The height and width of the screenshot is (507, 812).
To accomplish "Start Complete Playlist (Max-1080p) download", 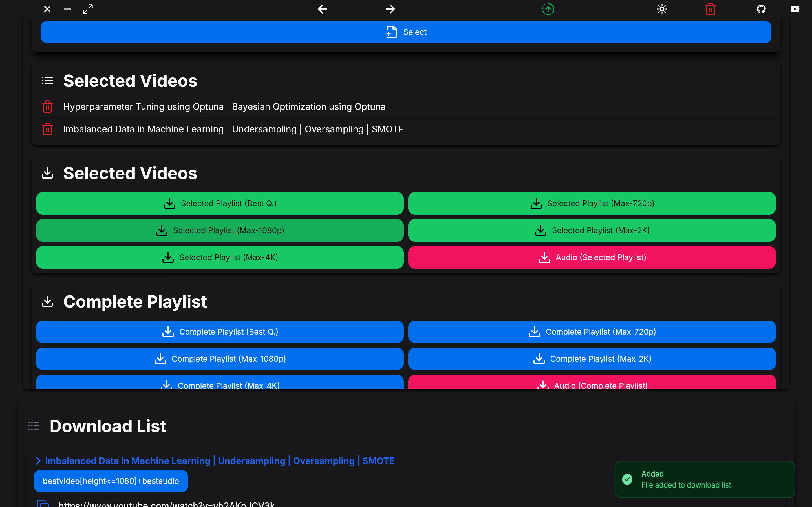I will click(x=220, y=359).
